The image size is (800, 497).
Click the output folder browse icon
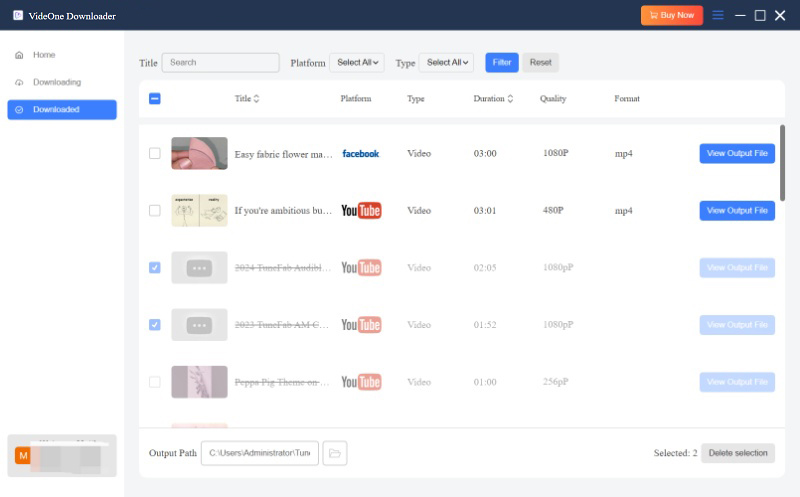click(335, 453)
